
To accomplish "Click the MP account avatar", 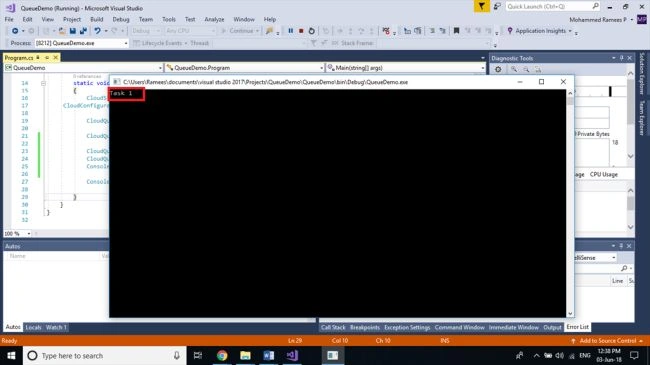I will 642,19.
